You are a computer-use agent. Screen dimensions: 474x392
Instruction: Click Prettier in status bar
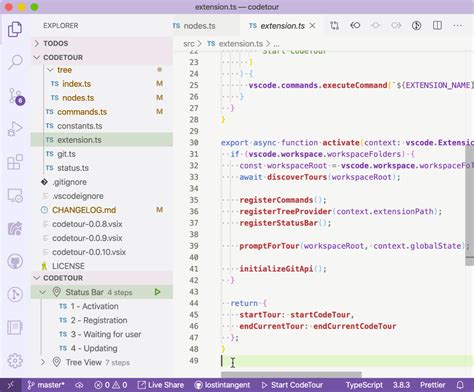[x=433, y=385]
